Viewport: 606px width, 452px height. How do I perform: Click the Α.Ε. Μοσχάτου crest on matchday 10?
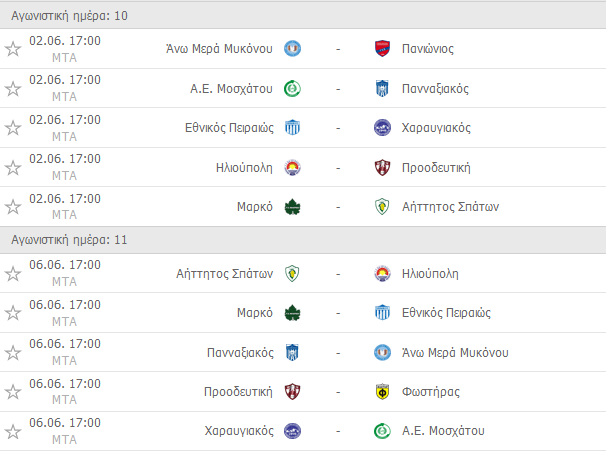pos(293,88)
